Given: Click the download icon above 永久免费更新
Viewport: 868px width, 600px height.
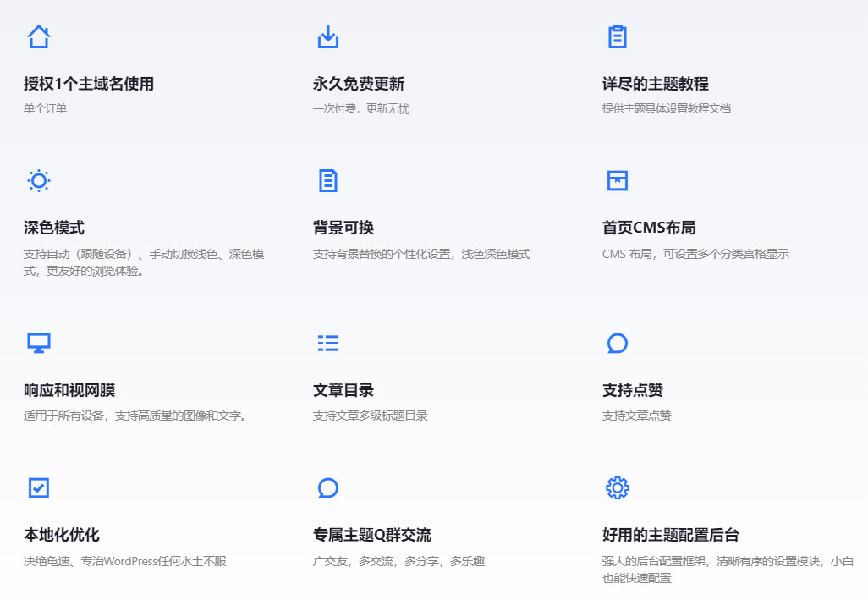Looking at the screenshot, I should (327, 36).
